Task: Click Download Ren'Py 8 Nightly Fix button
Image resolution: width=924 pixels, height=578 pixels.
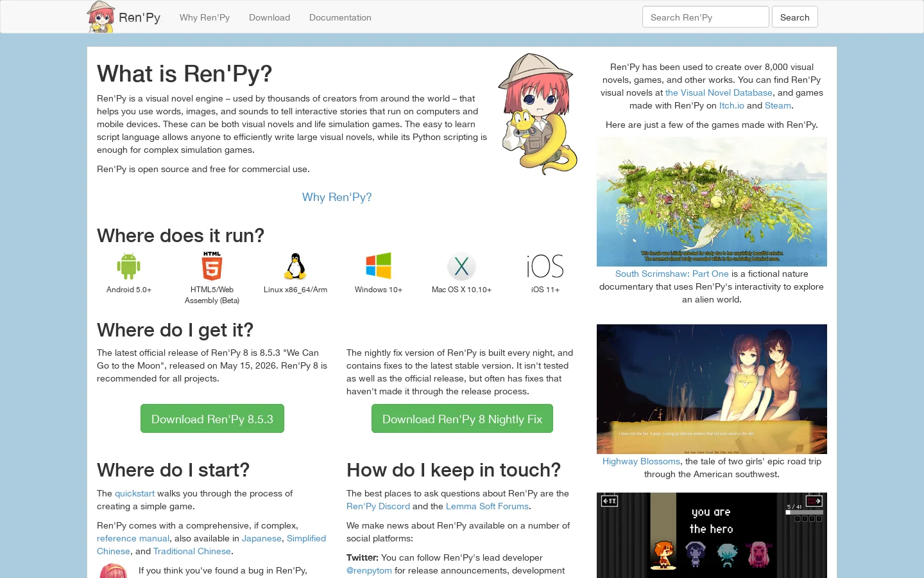Action: click(x=462, y=419)
